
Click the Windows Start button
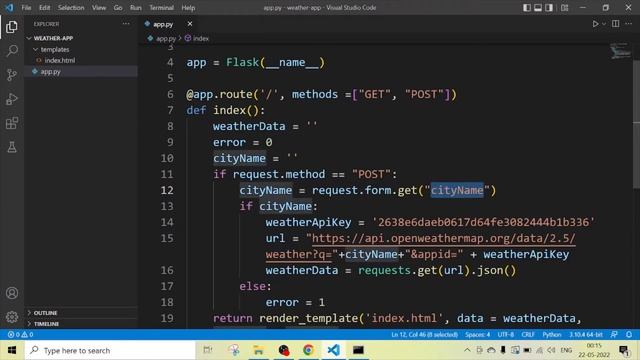pyautogui.click(x=12, y=350)
